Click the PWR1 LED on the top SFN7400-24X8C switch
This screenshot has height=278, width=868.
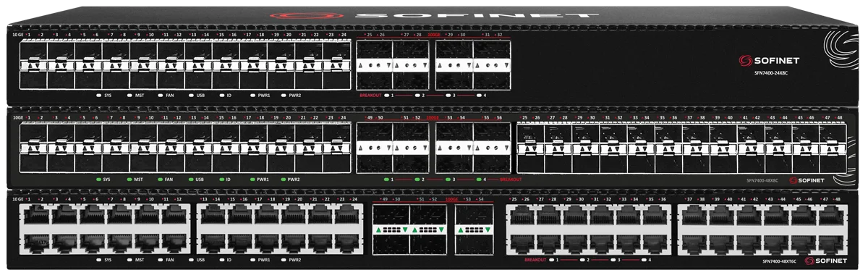coord(252,96)
